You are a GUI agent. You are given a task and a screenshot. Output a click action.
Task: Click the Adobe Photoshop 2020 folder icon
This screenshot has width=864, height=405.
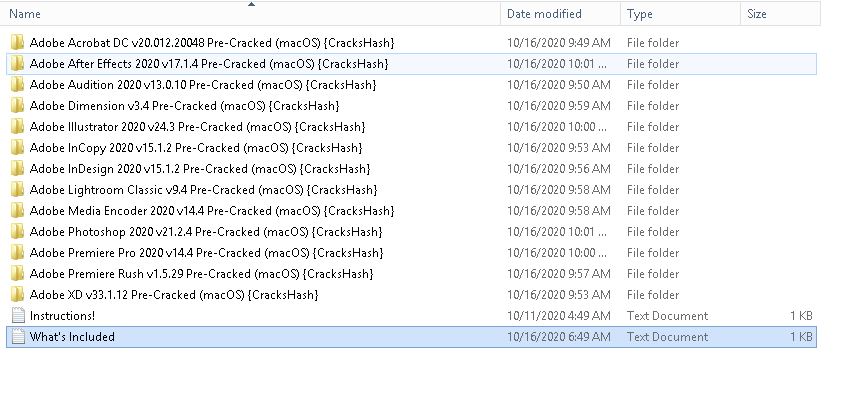[17, 232]
